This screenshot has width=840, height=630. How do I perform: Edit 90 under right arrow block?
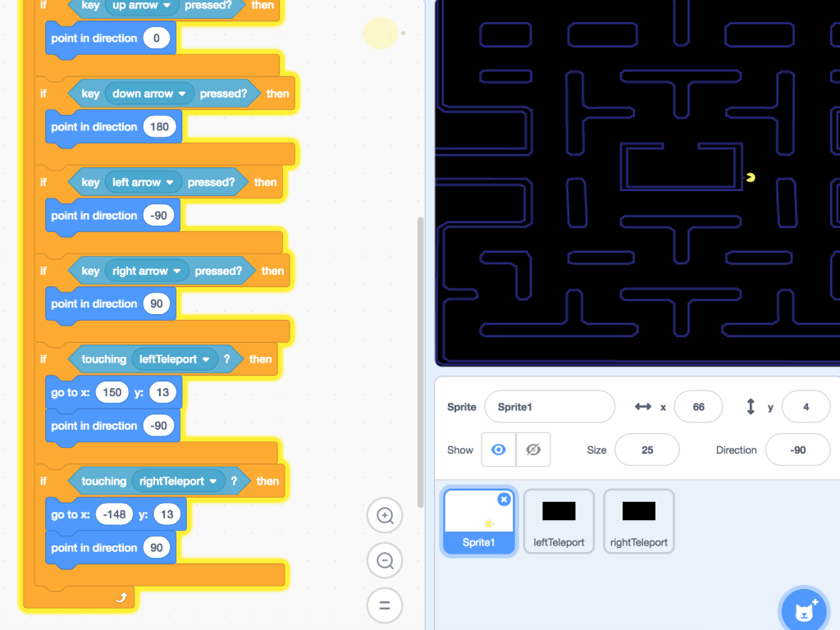click(157, 304)
